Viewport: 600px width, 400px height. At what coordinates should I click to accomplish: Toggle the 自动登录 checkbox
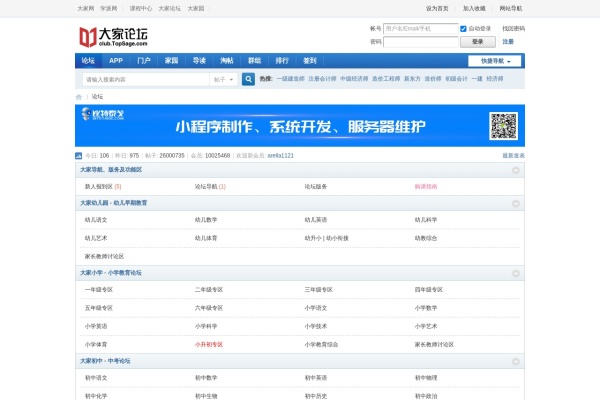[x=463, y=29]
